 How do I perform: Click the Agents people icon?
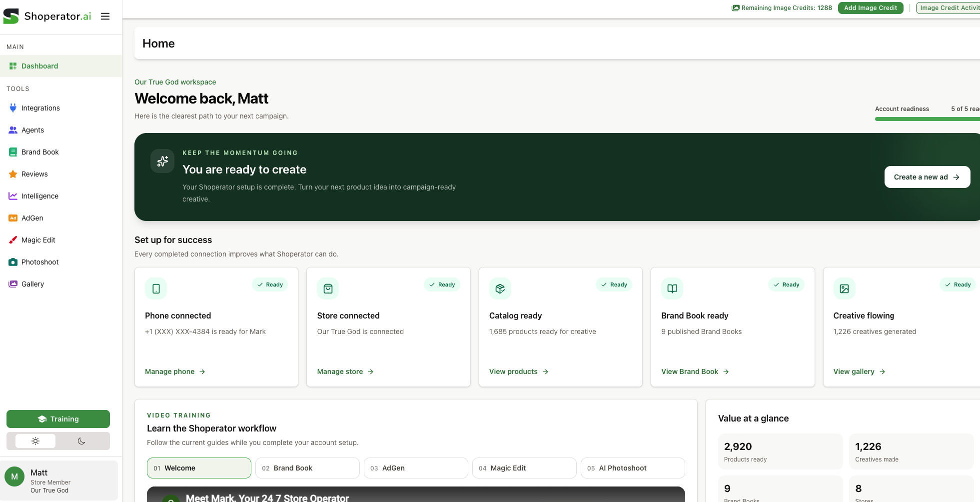pos(13,130)
